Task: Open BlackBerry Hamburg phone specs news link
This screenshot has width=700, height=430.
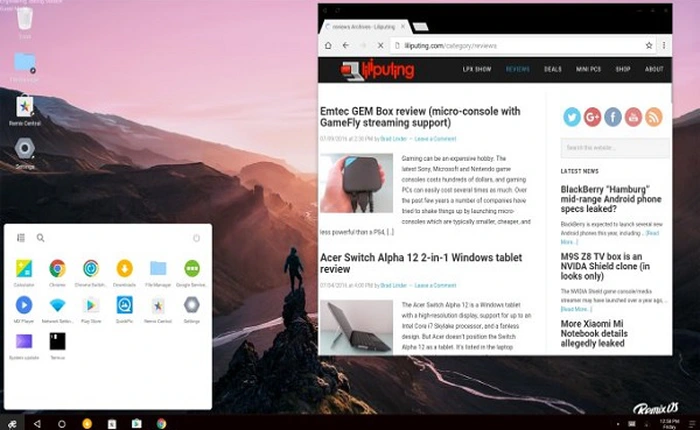Action: coord(611,199)
